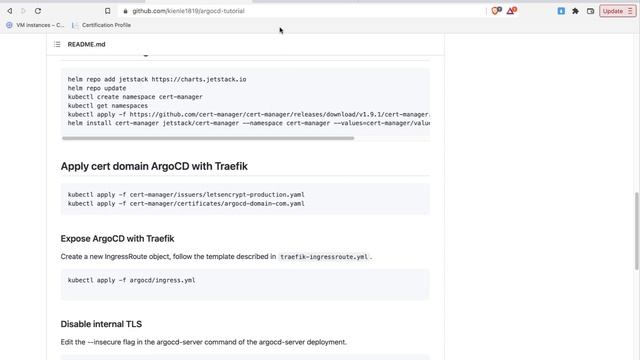
Task: Click the 'helm repo add jetstack' command line
Action: click(157, 79)
